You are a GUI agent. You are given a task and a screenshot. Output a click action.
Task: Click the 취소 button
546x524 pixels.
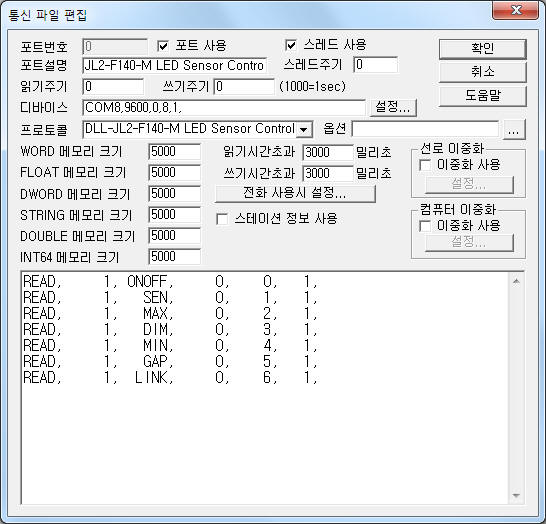point(482,72)
